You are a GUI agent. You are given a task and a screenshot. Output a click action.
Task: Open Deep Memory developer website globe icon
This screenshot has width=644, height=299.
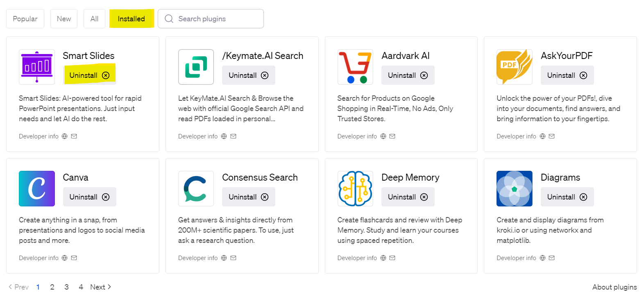coord(383,258)
